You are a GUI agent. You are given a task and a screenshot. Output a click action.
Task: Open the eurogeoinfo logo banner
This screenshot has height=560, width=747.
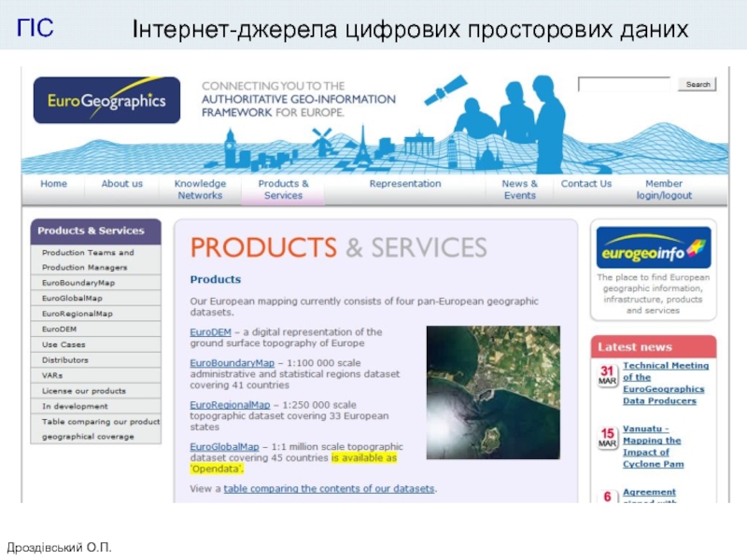(654, 247)
